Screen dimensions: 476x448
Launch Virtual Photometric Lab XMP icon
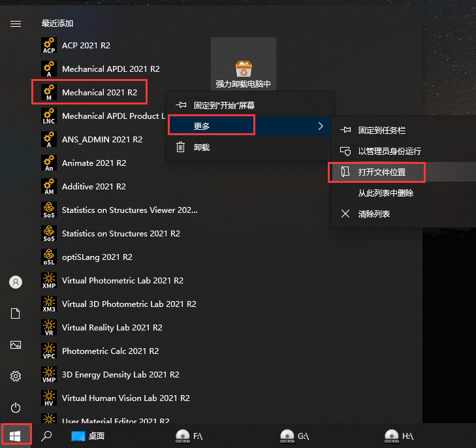pos(49,280)
